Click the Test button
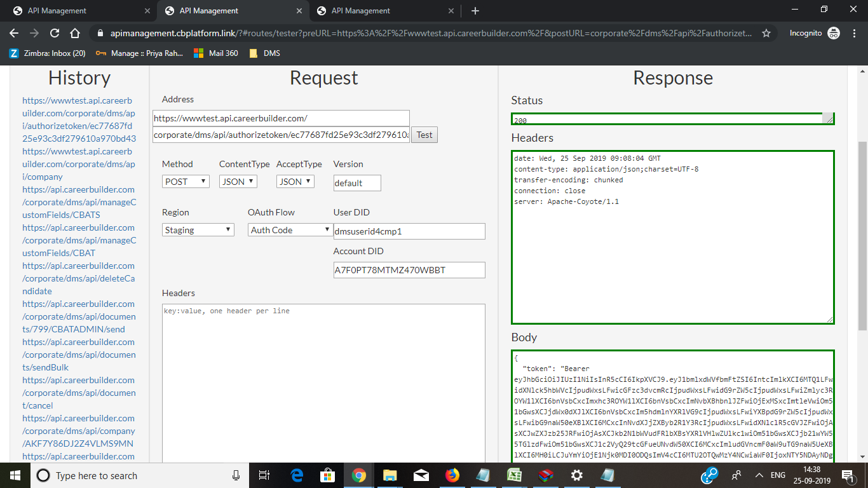The width and height of the screenshot is (868, 488). pos(424,135)
